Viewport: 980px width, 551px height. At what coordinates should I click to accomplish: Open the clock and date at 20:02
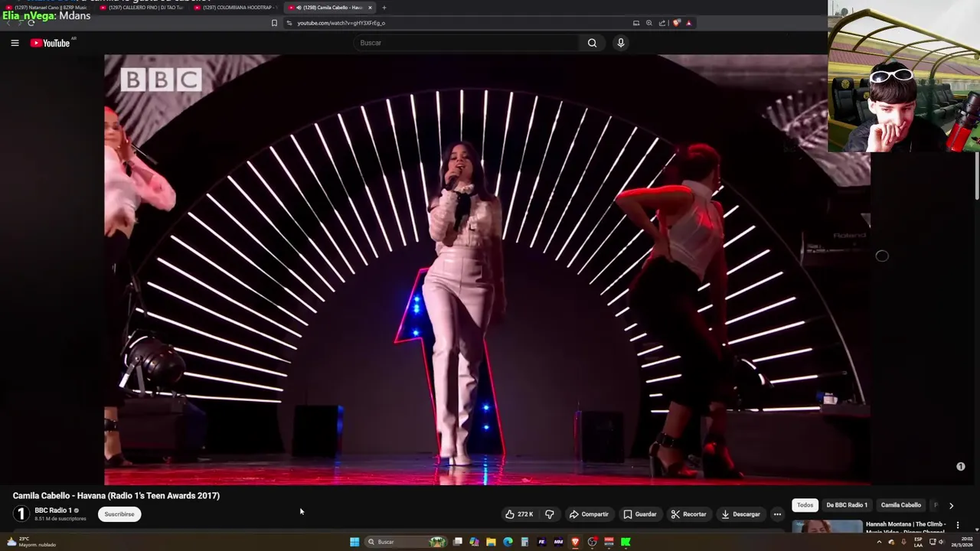point(961,542)
